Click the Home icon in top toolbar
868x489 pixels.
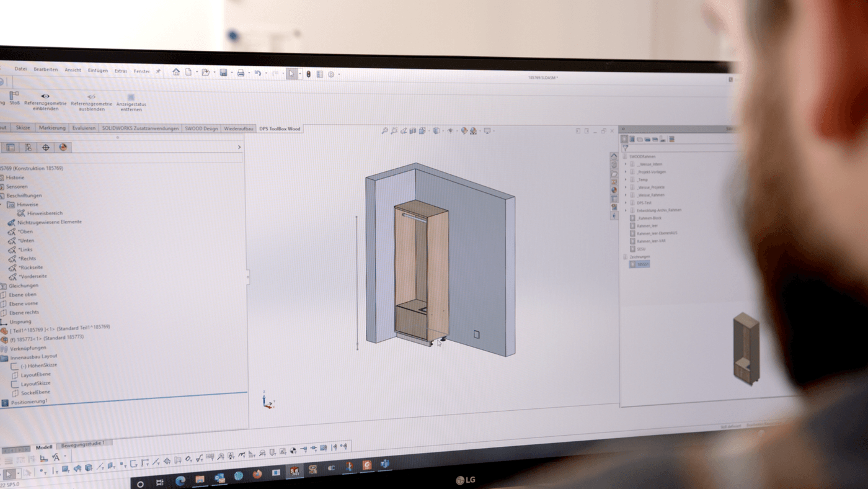coord(176,72)
